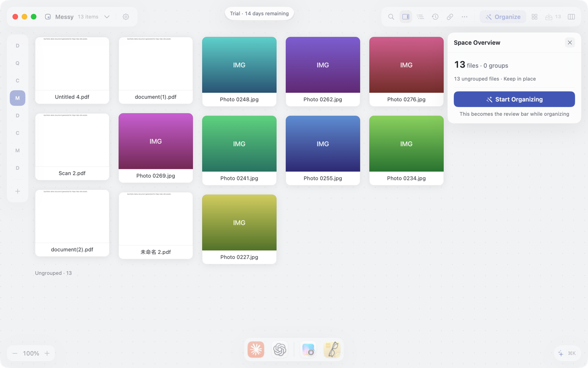The width and height of the screenshot is (588, 368).
Task: Open the sparkle ⌘K command button
Action: [x=566, y=353]
